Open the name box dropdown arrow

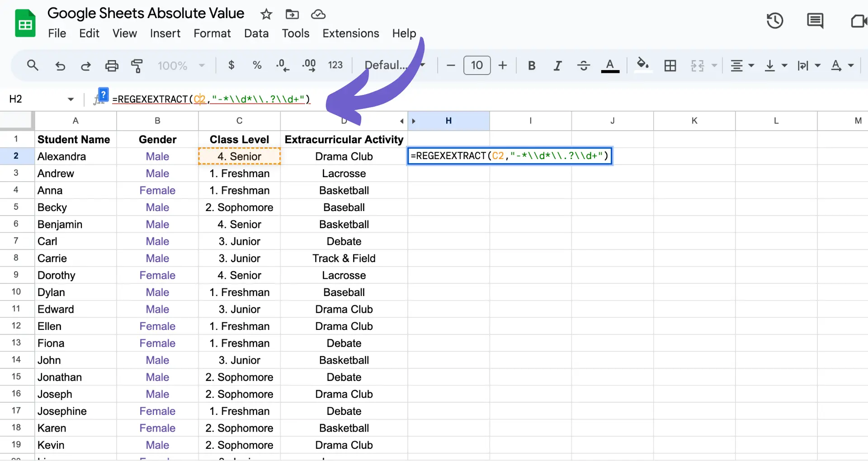pos(71,99)
